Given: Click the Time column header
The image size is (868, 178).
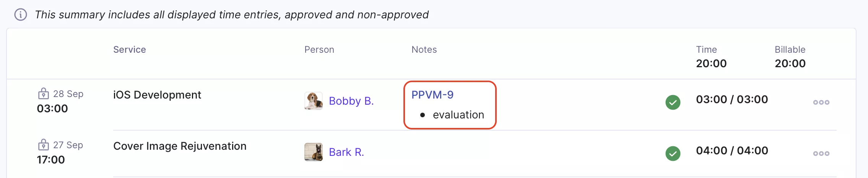Looking at the screenshot, I should click(x=706, y=50).
